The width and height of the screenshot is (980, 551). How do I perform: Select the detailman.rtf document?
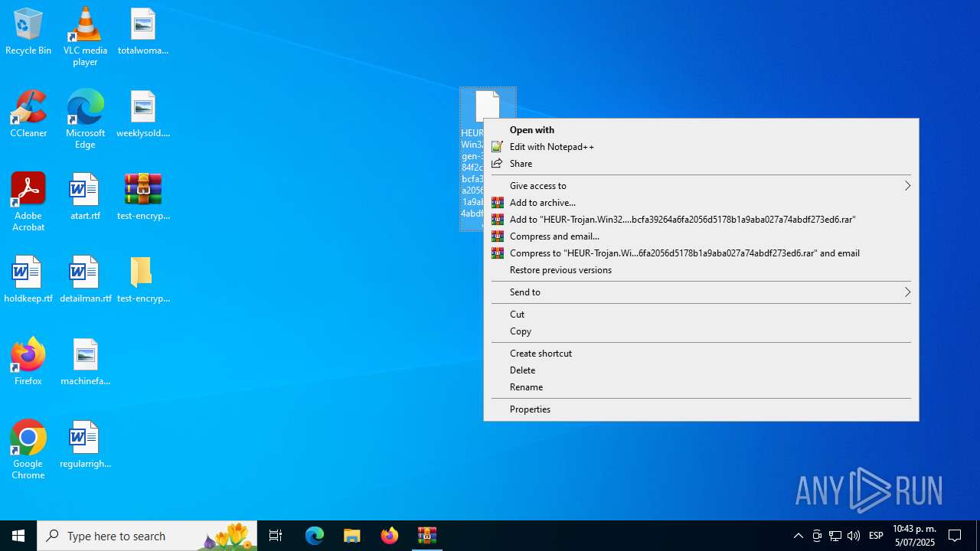coord(85,279)
